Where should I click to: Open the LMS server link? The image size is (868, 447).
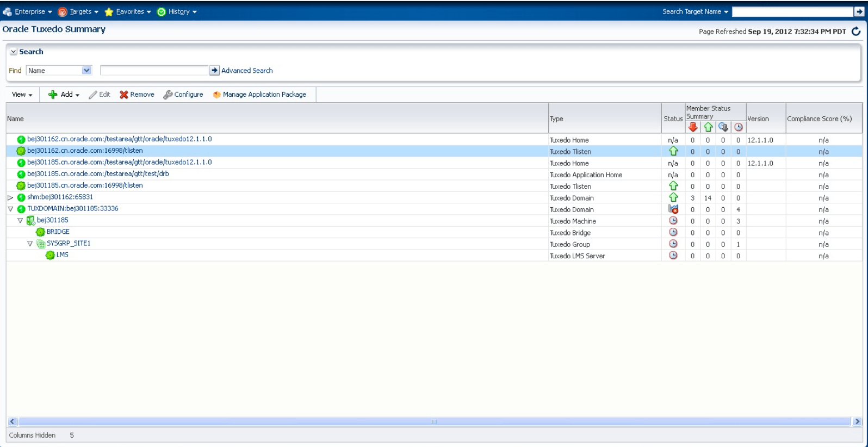(x=63, y=254)
